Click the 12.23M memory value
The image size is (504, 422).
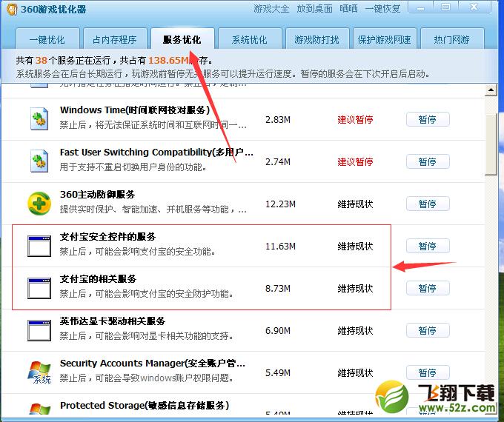coord(280,204)
